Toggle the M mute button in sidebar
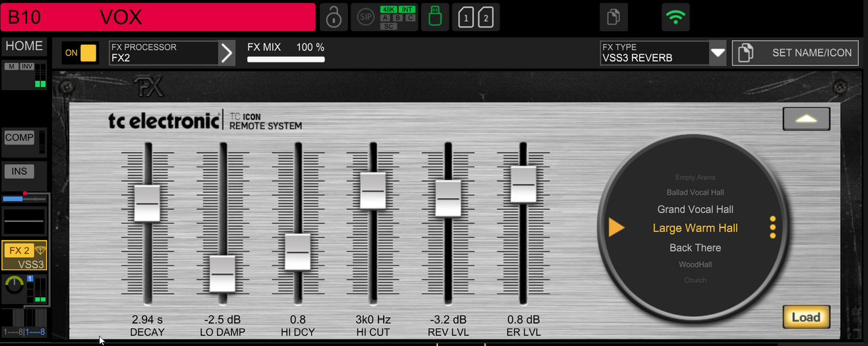Screen dimensions: 868x346 [12, 66]
